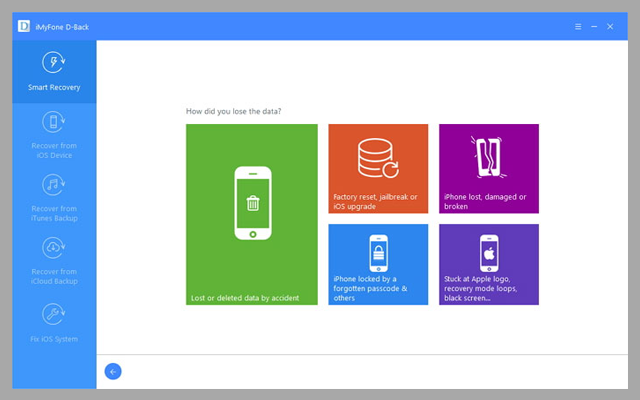Open the Recover from iTunes Backup icon

(x=54, y=185)
